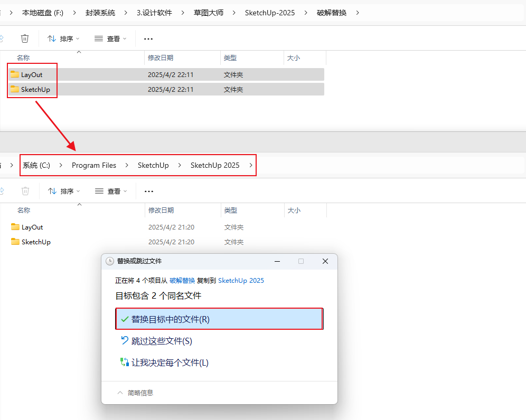
Task: Expand the chevron after 破解替换 in the address bar
Action: point(357,13)
